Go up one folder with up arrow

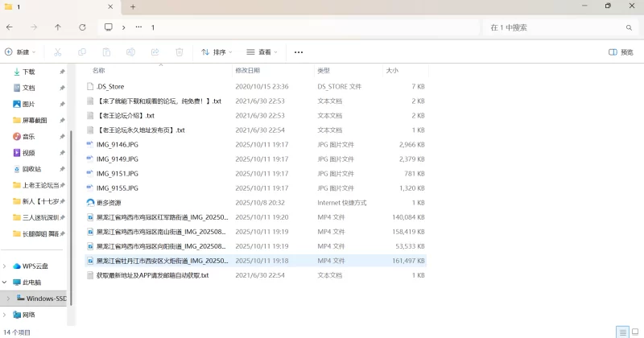pyautogui.click(x=58, y=27)
